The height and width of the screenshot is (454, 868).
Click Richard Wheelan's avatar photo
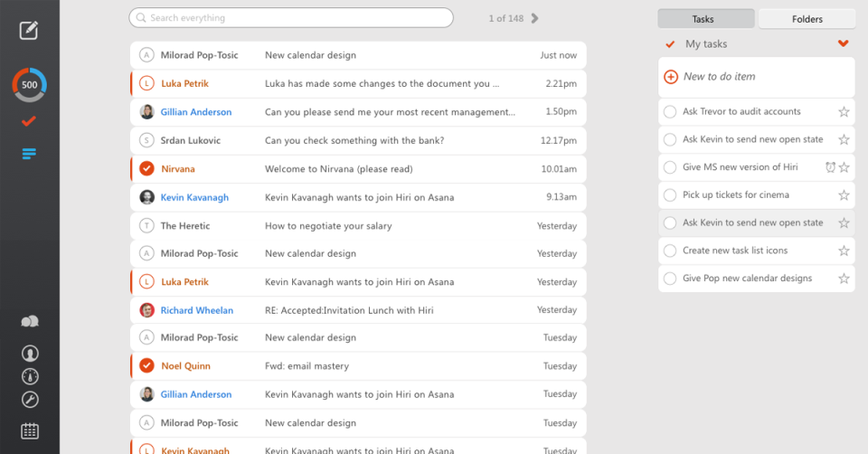[x=146, y=310]
